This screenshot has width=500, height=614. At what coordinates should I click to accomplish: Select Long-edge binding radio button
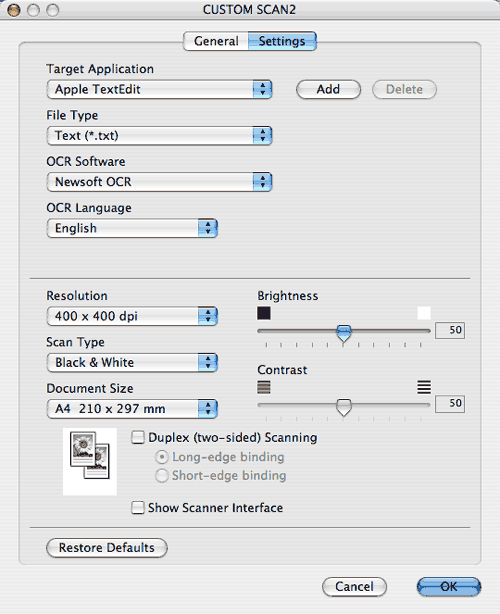tap(162, 457)
